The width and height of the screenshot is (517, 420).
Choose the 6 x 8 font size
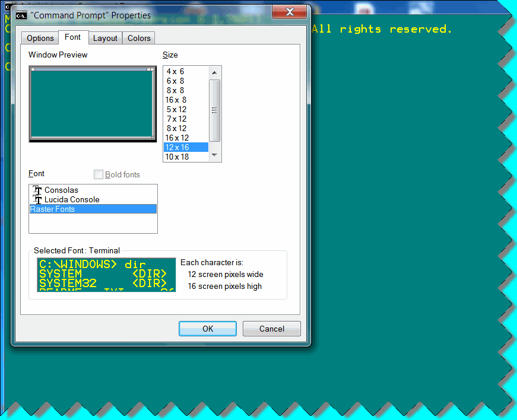click(186, 81)
